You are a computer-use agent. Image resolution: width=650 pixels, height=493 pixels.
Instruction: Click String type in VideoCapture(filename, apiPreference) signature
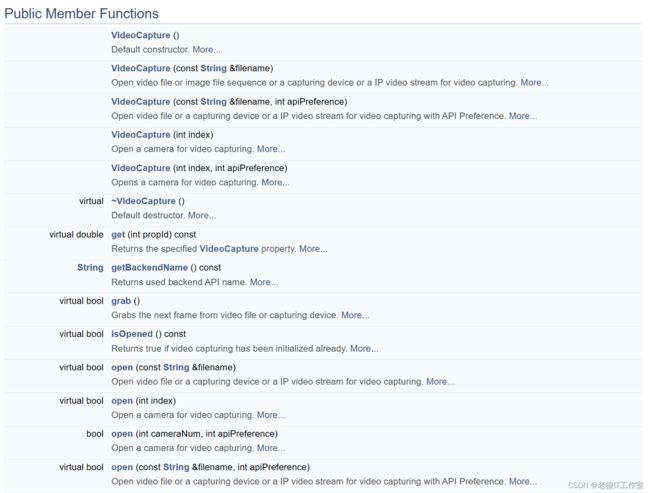click(213, 102)
